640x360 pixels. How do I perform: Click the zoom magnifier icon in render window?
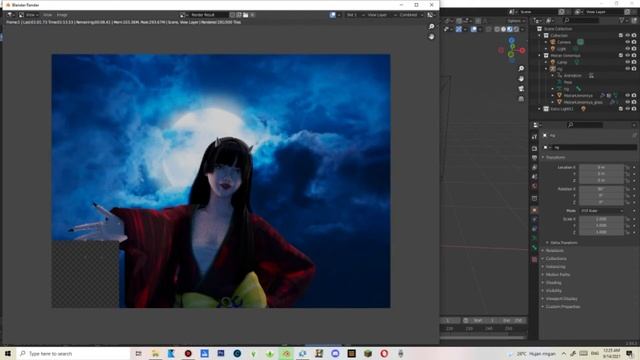(x=431, y=27)
